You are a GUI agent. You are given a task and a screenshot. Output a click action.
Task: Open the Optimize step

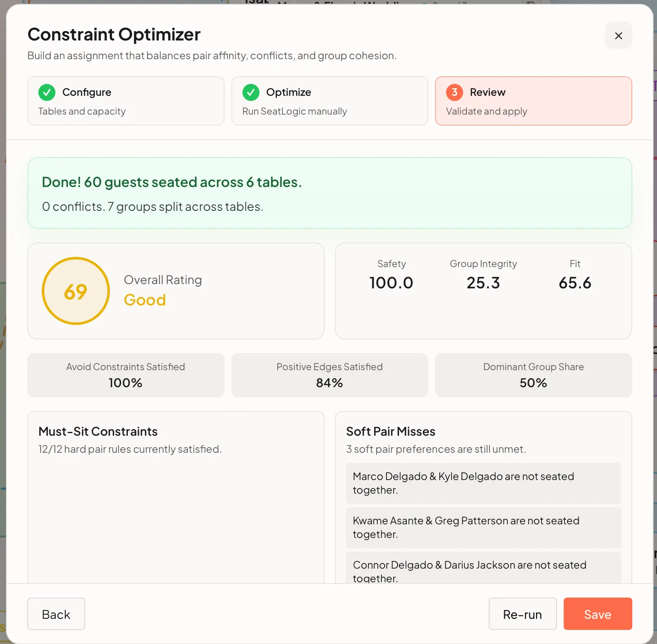coord(329,101)
